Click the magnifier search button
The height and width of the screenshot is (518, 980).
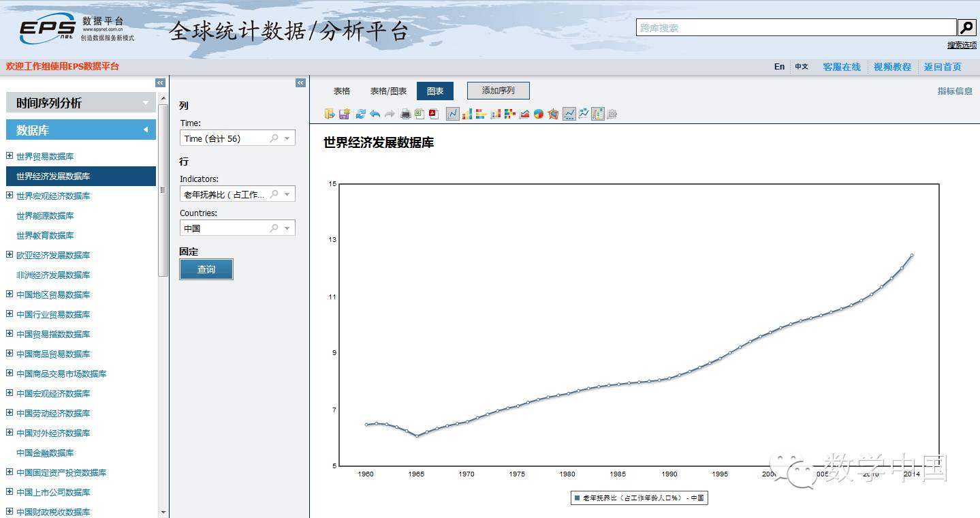pos(966,27)
